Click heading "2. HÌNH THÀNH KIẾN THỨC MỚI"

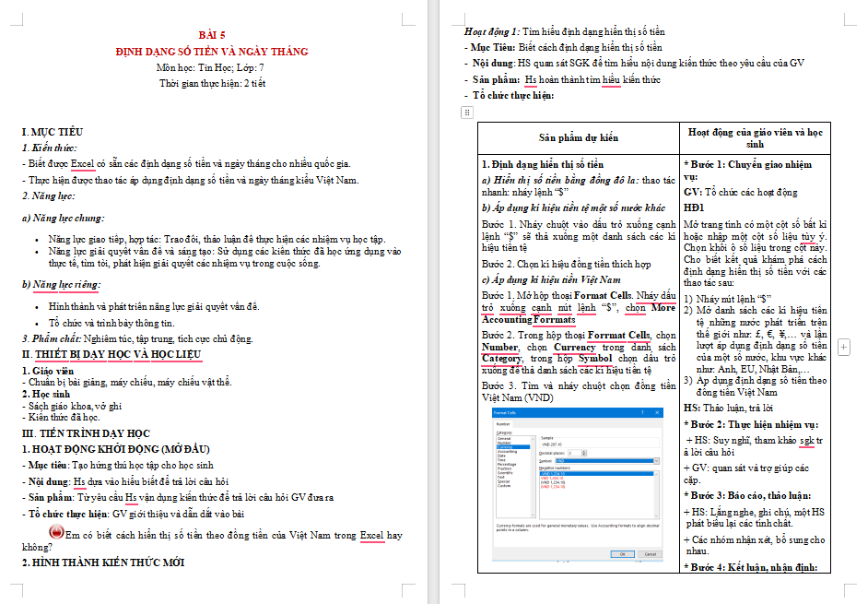coord(103,563)
